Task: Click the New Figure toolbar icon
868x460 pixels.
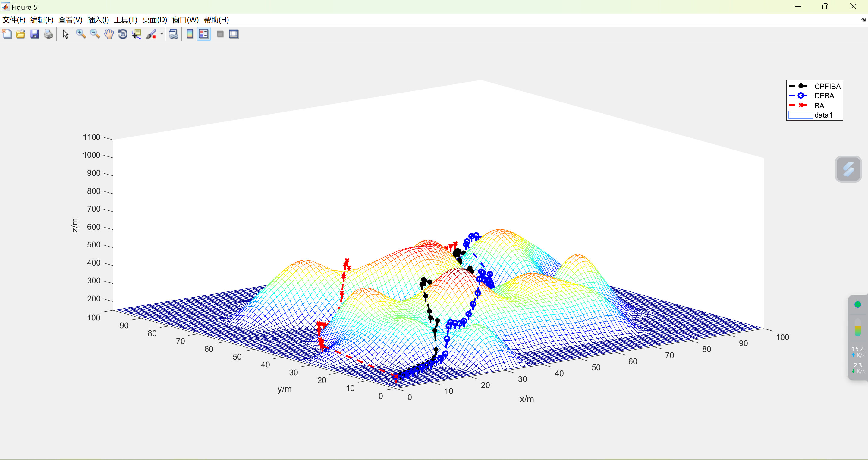Action: coord(7,34)
